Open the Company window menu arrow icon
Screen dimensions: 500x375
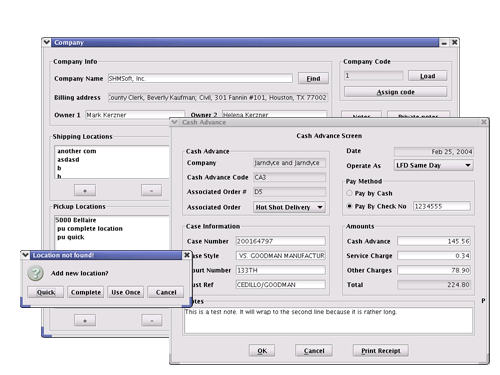pyautogui.click(x=47, y=42)
